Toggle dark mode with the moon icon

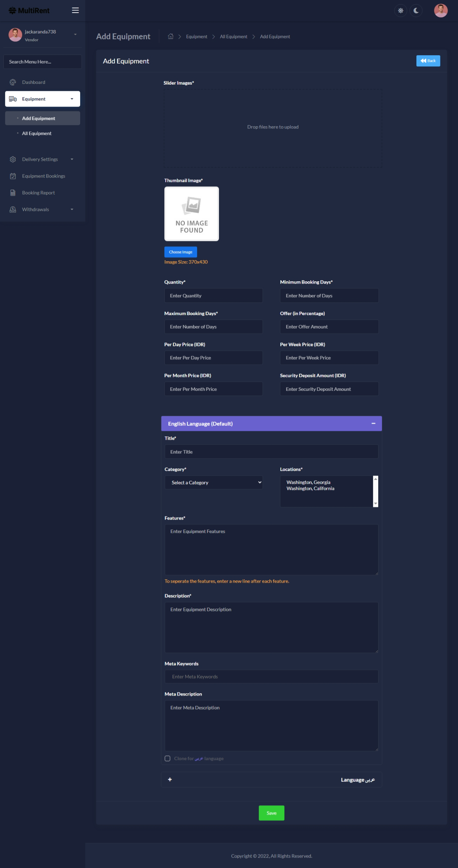click(416, 11)
